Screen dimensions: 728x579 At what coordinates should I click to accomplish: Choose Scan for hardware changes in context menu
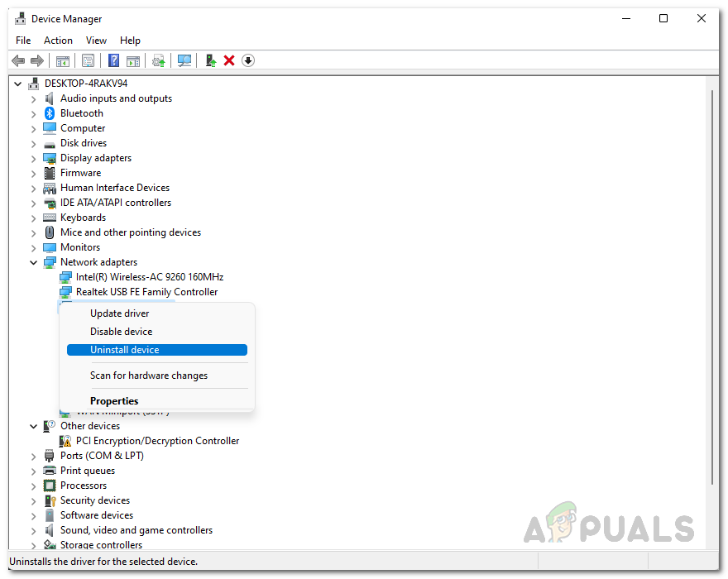click(157, 376)
